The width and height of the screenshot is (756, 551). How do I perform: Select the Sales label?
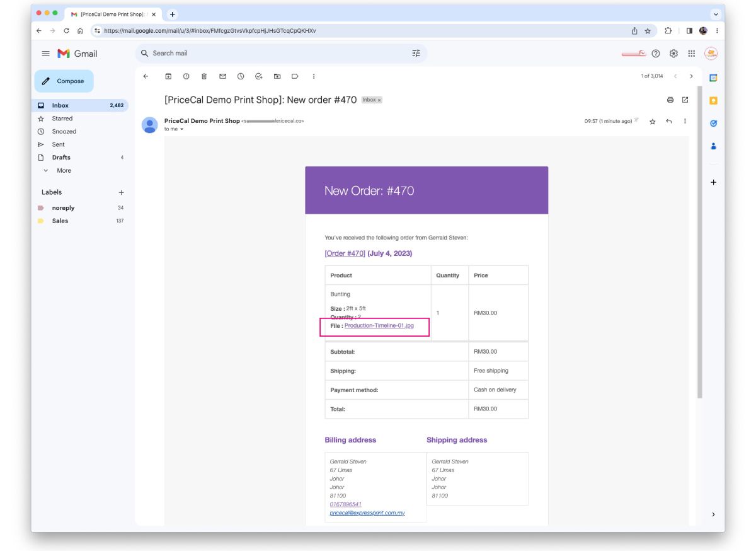[60, 221]
